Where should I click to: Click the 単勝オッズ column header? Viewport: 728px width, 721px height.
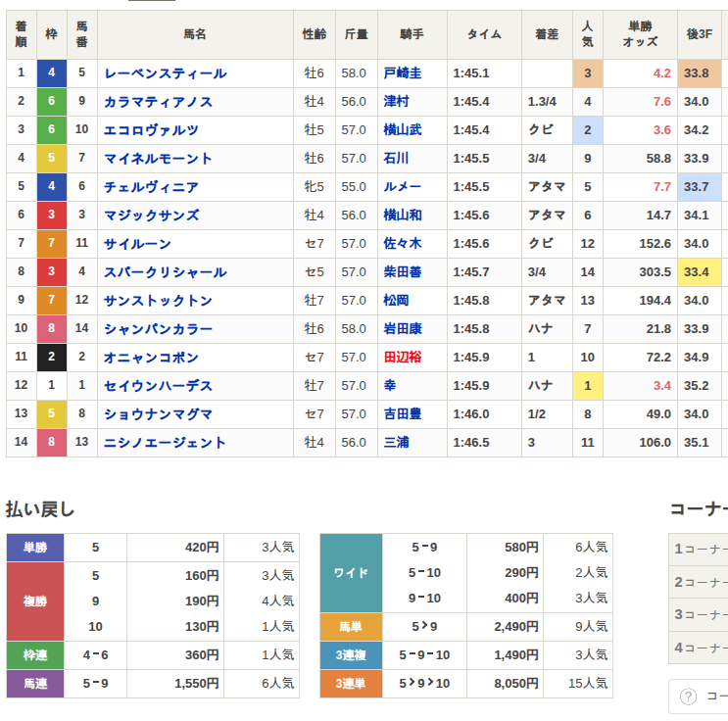click(640, 34)
